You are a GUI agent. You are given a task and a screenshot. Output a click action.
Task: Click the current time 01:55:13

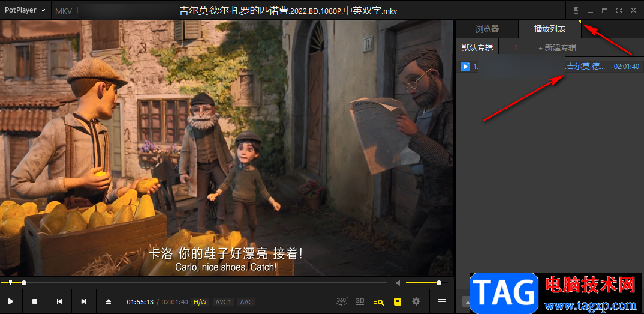click(140, 302)
